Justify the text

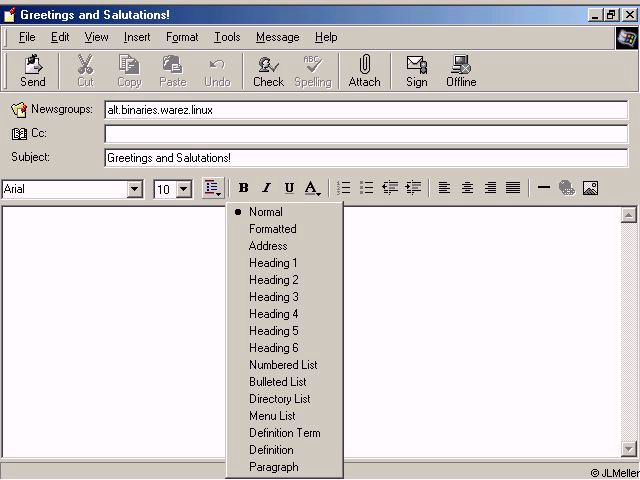(513, 188)
